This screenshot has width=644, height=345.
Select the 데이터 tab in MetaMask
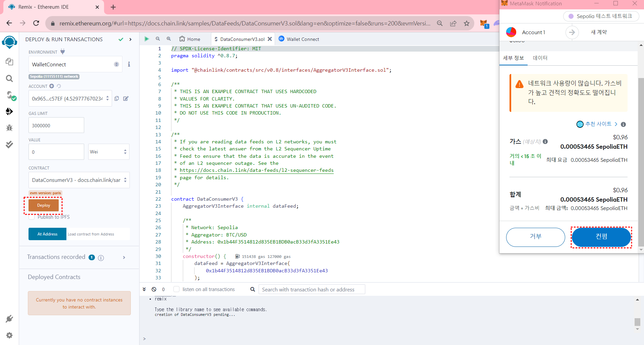click(x=540, y=58)
